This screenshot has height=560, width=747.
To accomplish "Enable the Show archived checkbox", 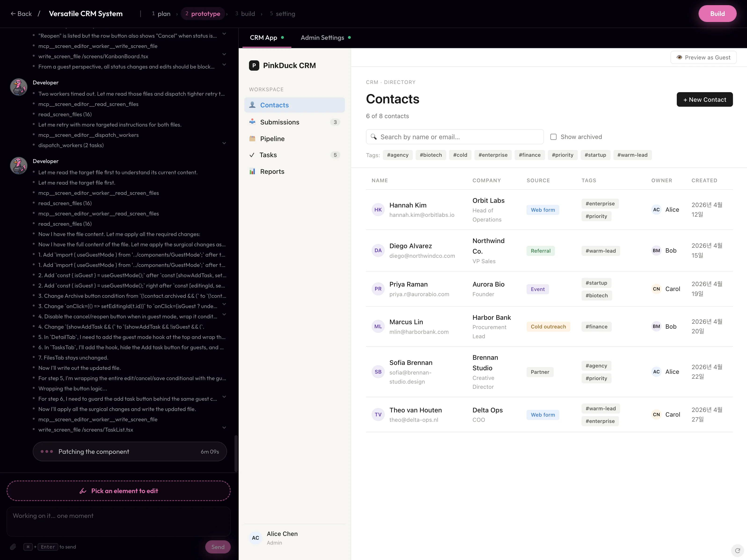I will pyautogui.click(x=553, y=137).
